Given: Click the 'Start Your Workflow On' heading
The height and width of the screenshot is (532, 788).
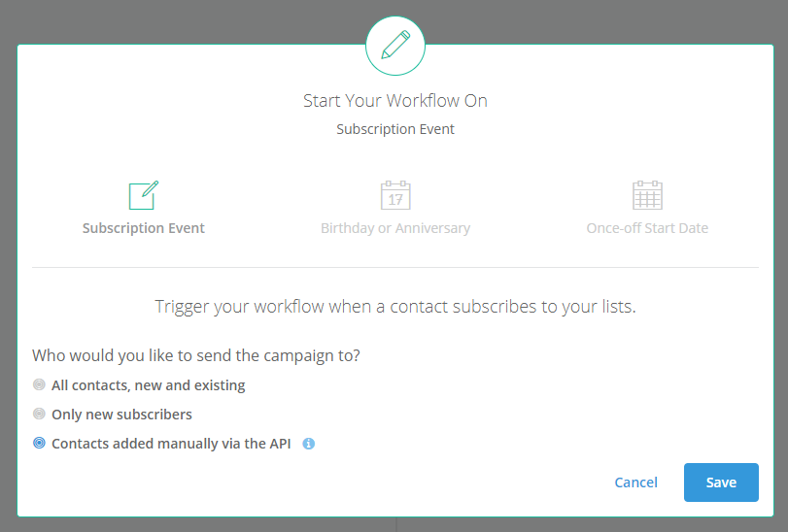Looking at the screenshot, I should click(x=394, y=101).
